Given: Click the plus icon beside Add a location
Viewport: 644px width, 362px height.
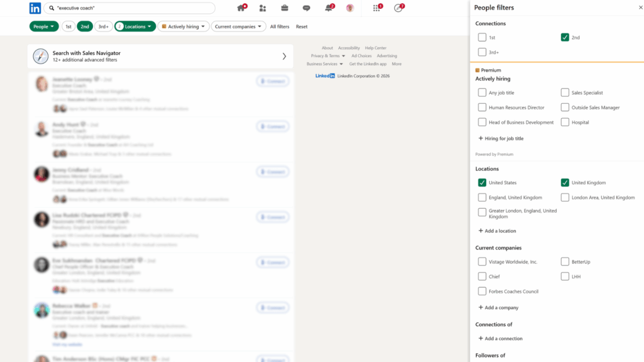Looking at the screenshot, I should click(x=480, y=231).
